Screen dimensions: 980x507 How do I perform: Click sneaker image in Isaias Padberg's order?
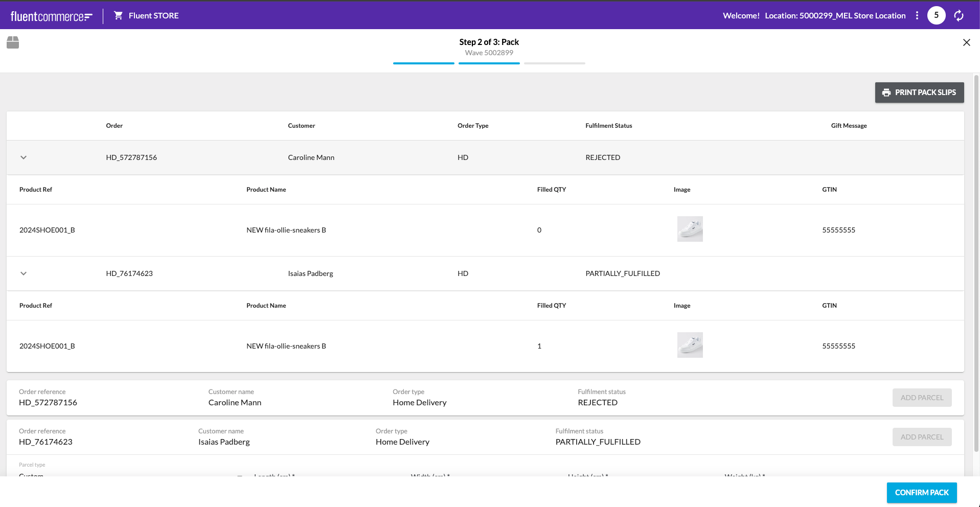pyautogui.click(x=690, y=345)
